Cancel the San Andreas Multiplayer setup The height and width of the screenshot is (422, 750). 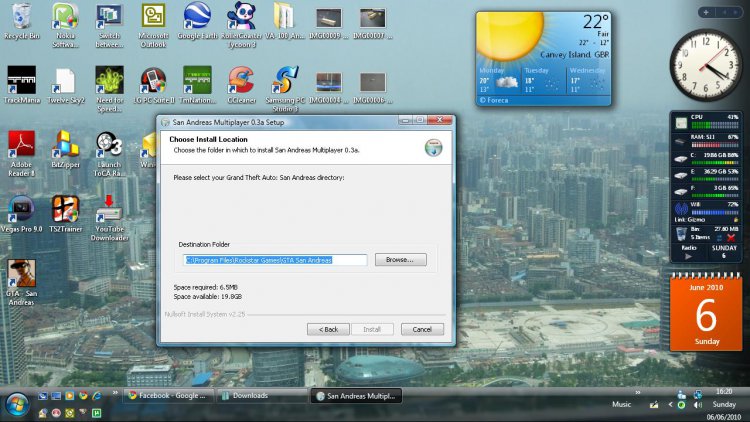422,329
